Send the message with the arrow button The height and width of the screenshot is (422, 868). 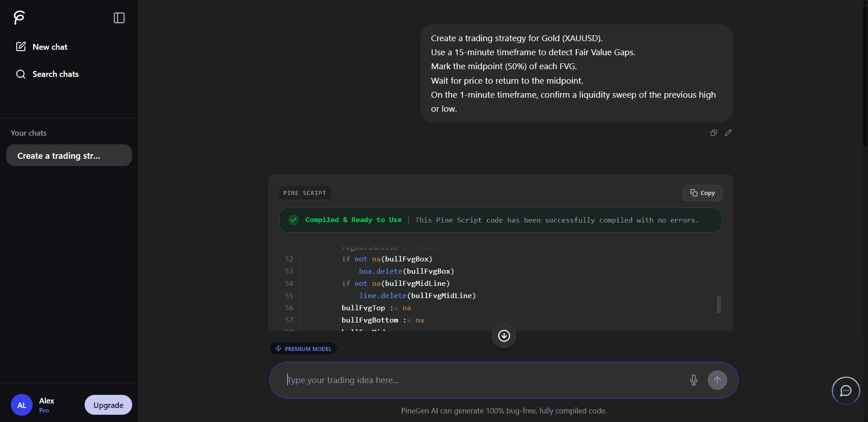(x=717, y=380)
